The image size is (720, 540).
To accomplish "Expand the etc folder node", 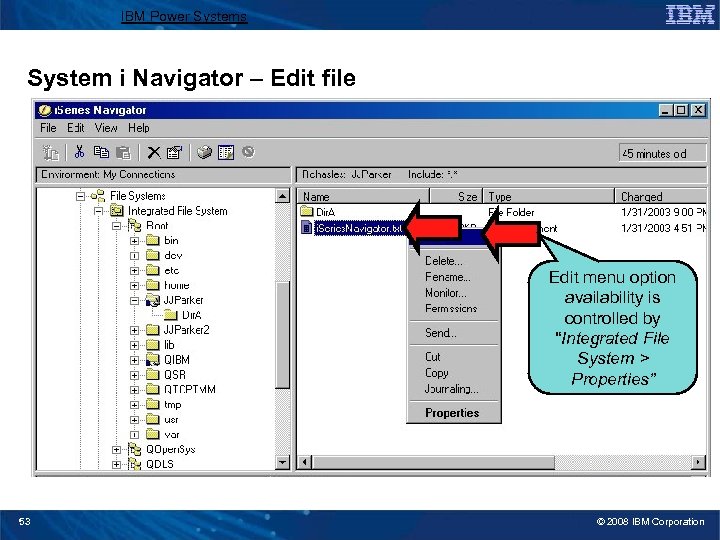I will coord(134,271).
